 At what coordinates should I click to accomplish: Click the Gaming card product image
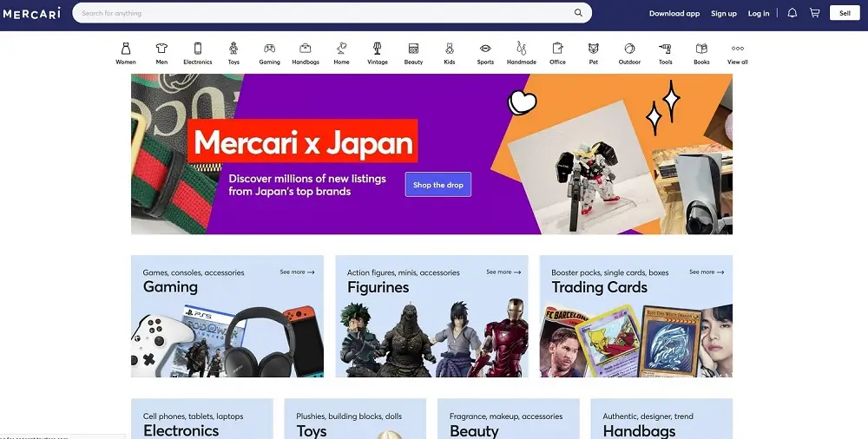(227, 339)
